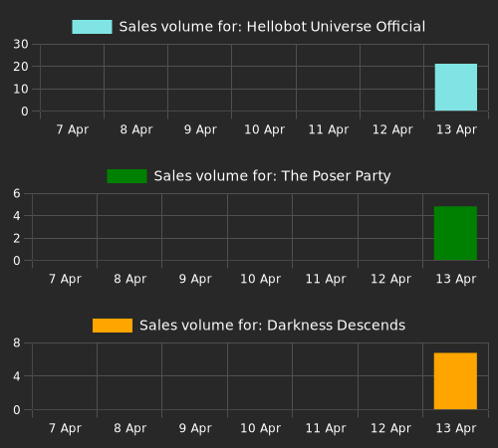Select the orange 13 Apr bar in Darkness Descends chart
Image resolution: width=498 pixels, height=448 pixels.
(455, 381)
